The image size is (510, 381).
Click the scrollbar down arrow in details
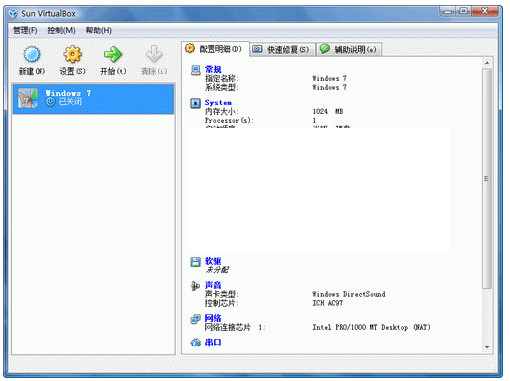[x=487, y=347]
